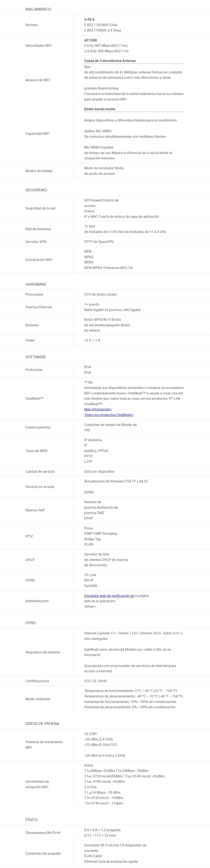Click the SOFTWARE section heading

pyautogui.click(x=36, y=357)
